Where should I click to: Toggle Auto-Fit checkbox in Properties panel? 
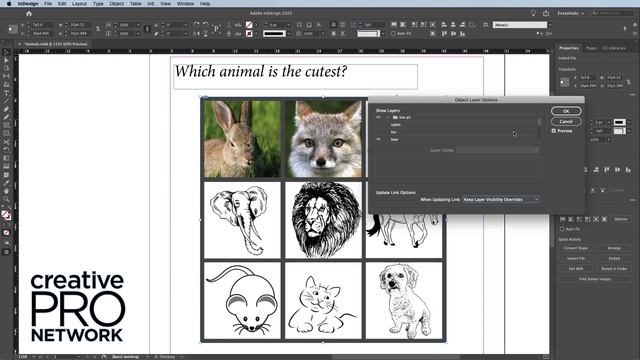(x=562, y=229)
